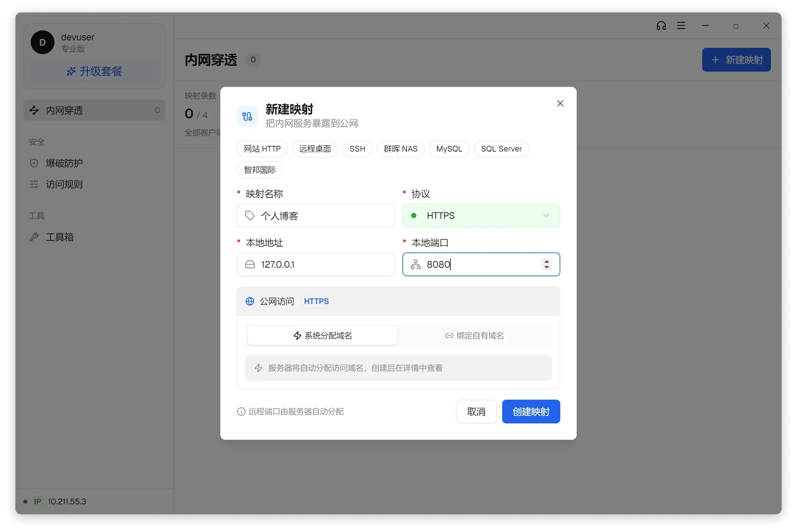Increase the local port stepper
Image resolution: width=797 pixels, height=532 pixels.
pos(546,261)
